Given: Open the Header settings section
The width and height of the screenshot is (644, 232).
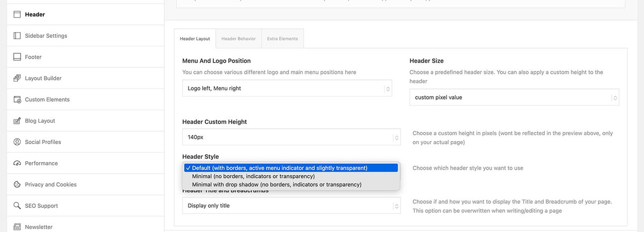Looking at the screenshot, I should [x=86, y=15].
